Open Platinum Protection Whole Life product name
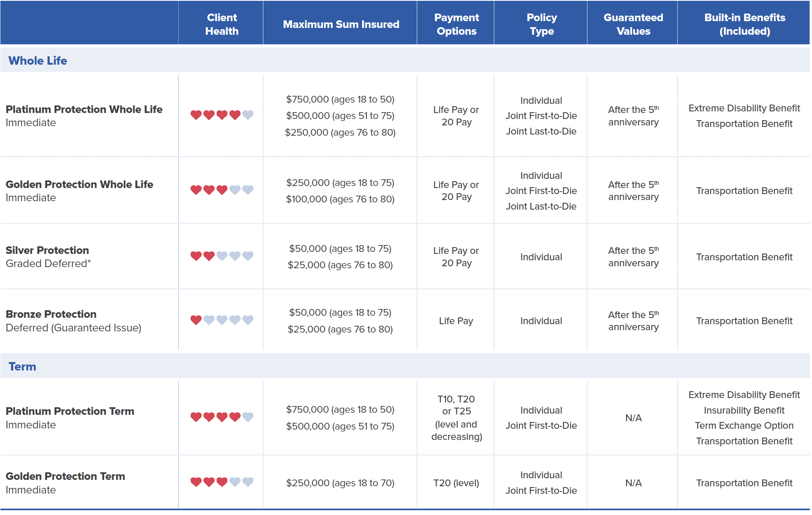The image size is (812, 515). 84,109
